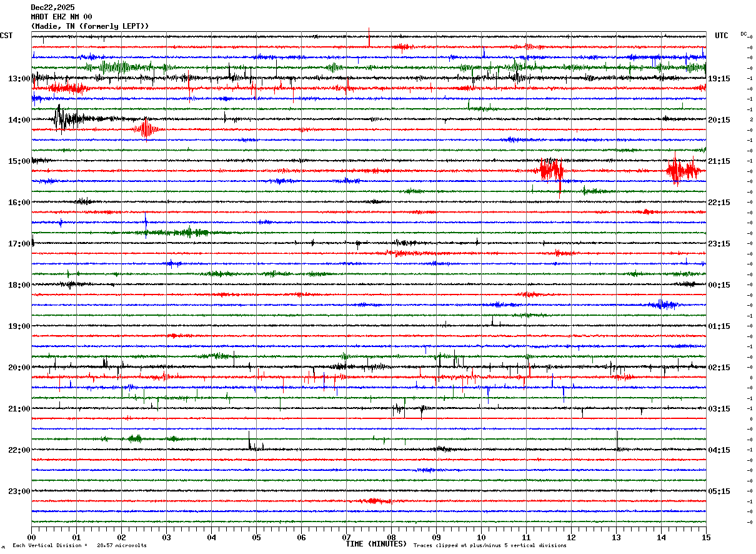Click the red burst near minute 11.5
This screenshot has height=554, width=756.
(552, 169)
